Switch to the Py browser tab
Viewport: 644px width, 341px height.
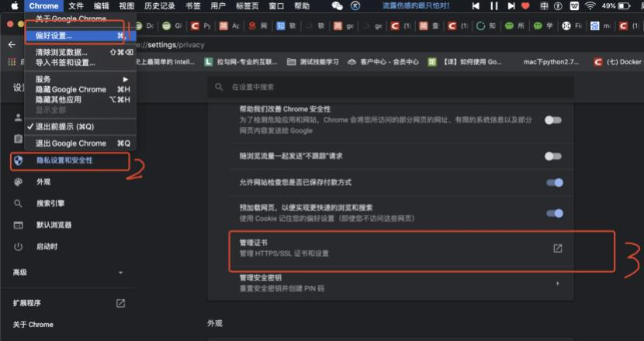(x=200, y=26)
